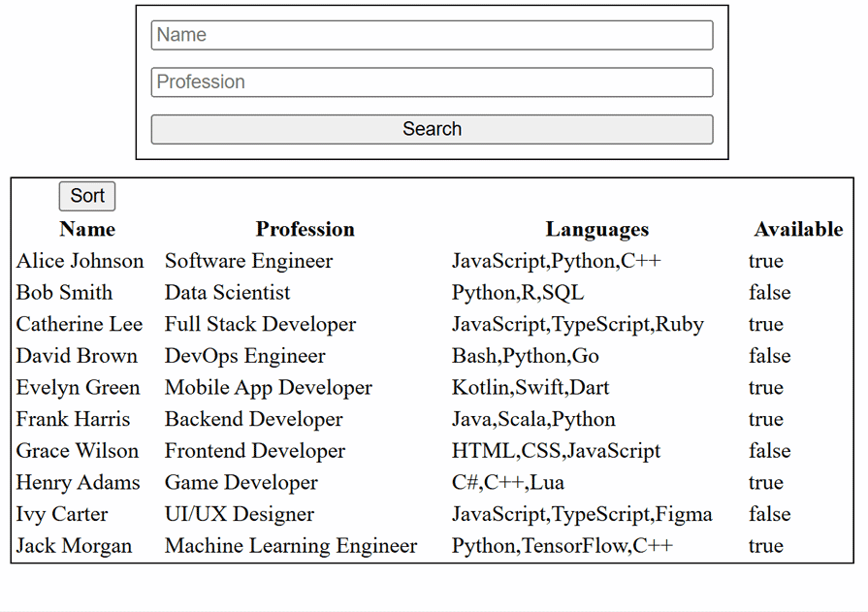Click the name David Brown

[77, 356]
